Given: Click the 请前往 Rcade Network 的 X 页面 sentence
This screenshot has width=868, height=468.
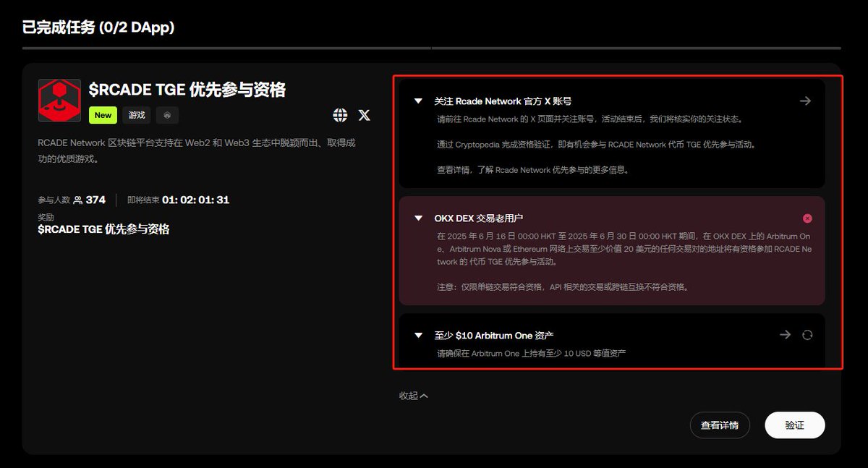Looking at the screenshot, I should 589,119.
